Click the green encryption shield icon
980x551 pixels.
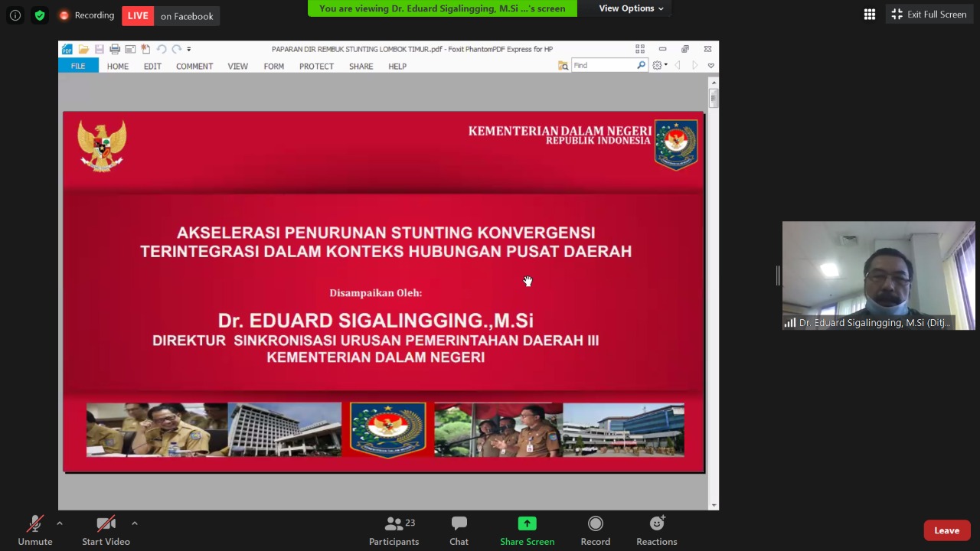click(x=40, y=15)
